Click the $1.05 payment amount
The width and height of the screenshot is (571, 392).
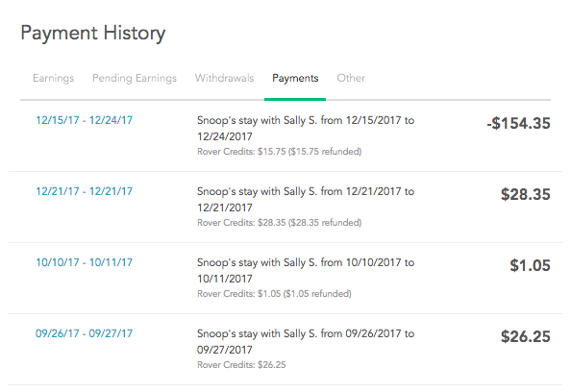point(530,265)
